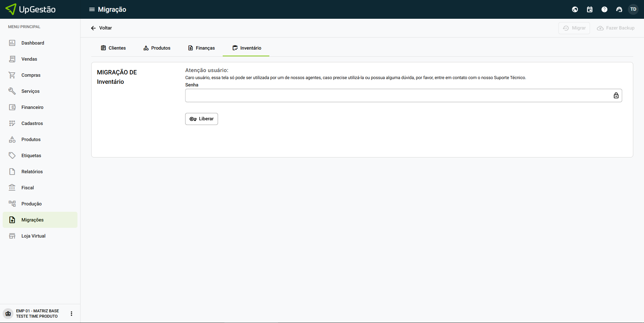Open the three-dot menu next to EMP 01
The image size is (644, 323).
pyautogui.click(x=71, y=314)
